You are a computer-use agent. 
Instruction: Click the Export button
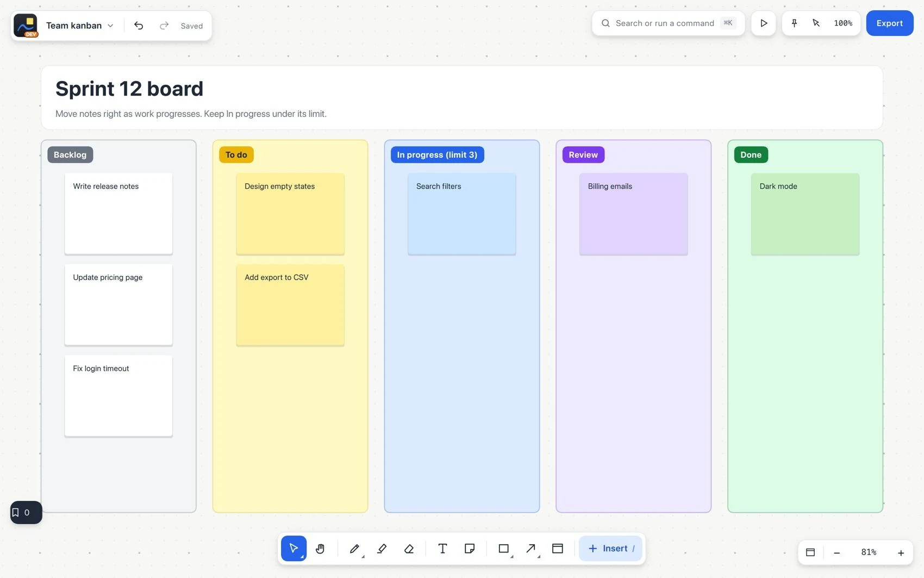(x=890, y=23)
